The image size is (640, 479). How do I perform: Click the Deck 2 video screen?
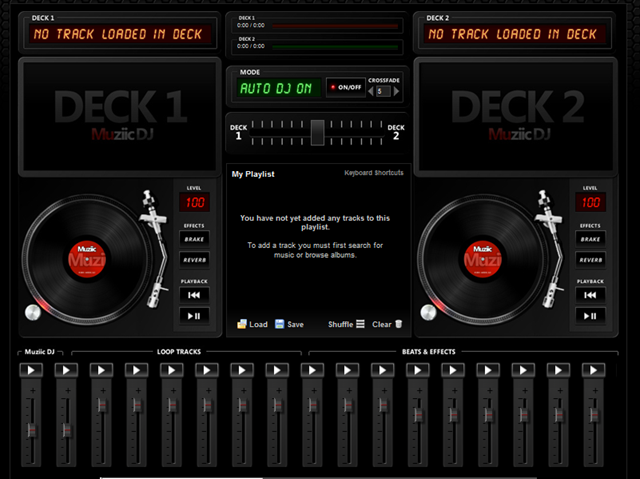point(516,117)
